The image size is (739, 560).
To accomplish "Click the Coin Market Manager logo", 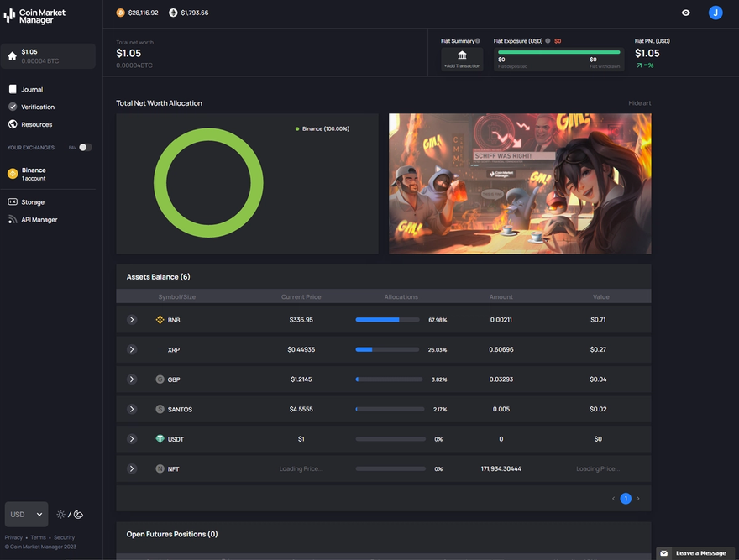I will coord(35,16).
